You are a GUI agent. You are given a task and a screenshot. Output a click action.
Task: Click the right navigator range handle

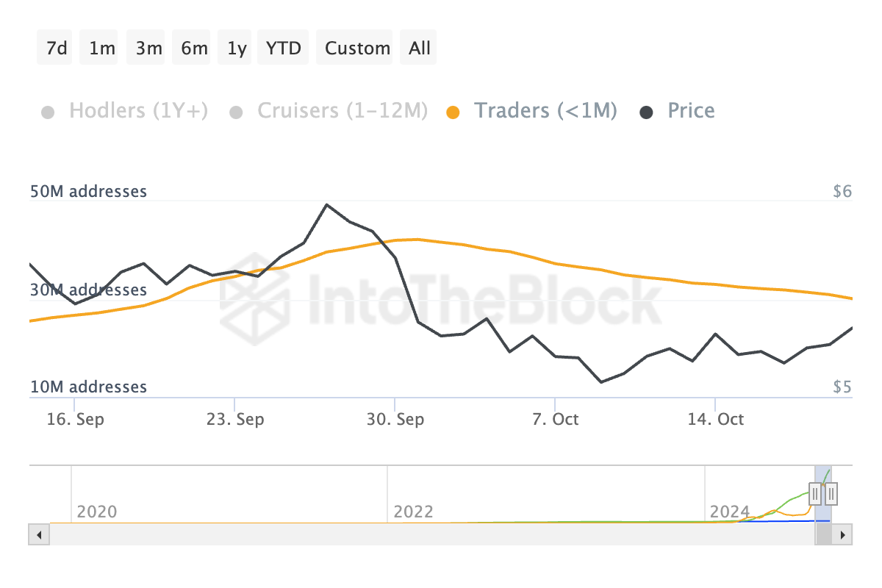(831, 492)
